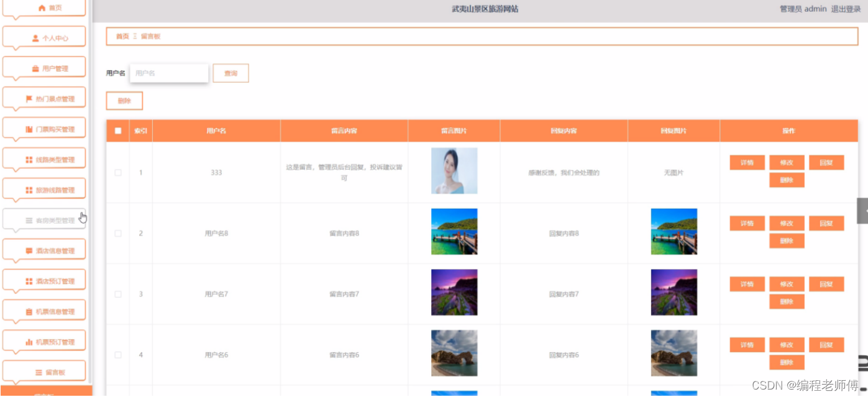Click 修改 for the 用户名7 row

click(787, 285)
